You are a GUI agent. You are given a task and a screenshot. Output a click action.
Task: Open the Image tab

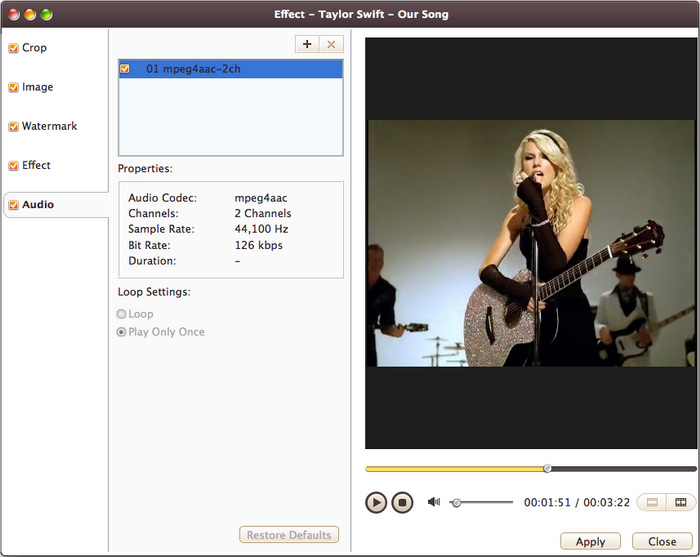click(x=37, y=87)
